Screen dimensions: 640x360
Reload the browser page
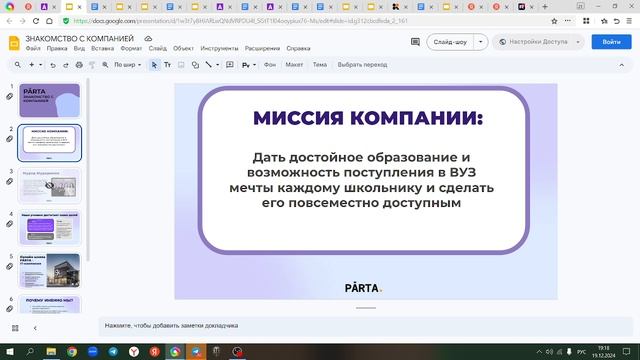pyautogui.click(x=36, y=21)
